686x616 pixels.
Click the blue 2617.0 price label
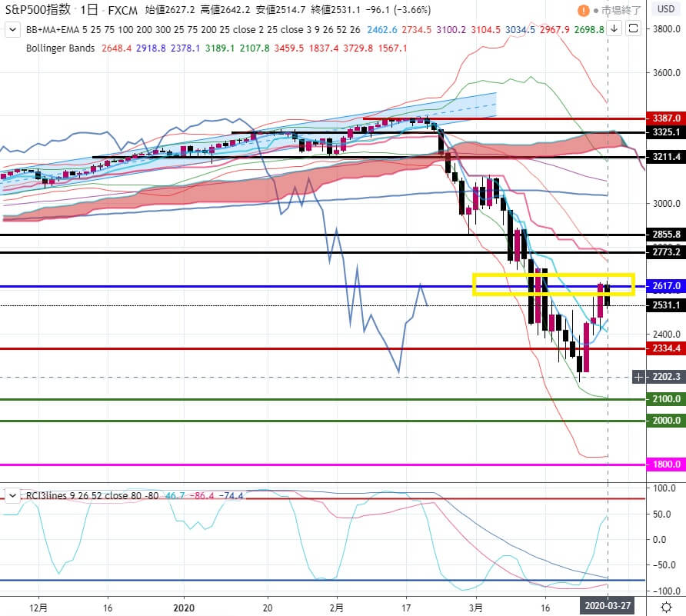pyautogui.click(x=666, y=286)
